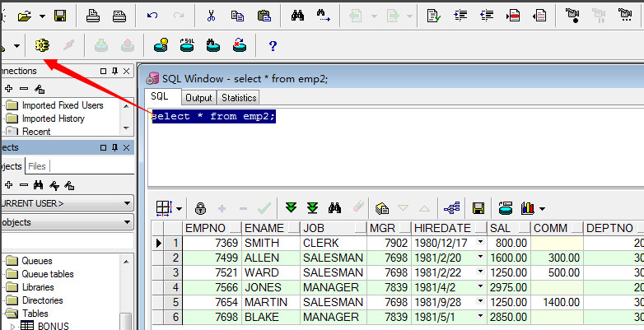Fetch last page with double green arrow
Screen dimensions: 644x330
click(x=312, y=208)
